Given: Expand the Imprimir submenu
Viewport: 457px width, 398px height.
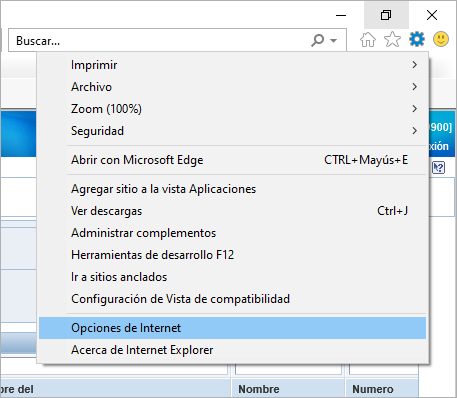Looking at the screenshot, I should [232, 65].
